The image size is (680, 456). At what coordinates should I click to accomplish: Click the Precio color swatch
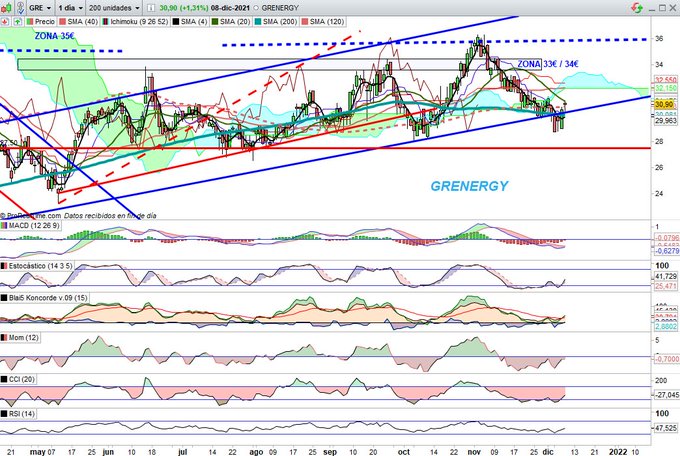[30, 21]
